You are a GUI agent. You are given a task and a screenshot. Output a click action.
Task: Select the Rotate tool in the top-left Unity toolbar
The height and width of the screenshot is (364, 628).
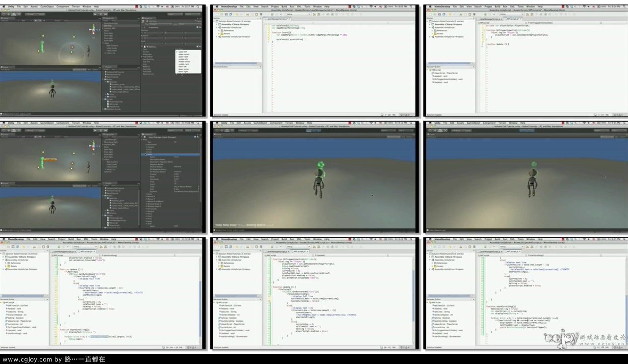[14, 14]
